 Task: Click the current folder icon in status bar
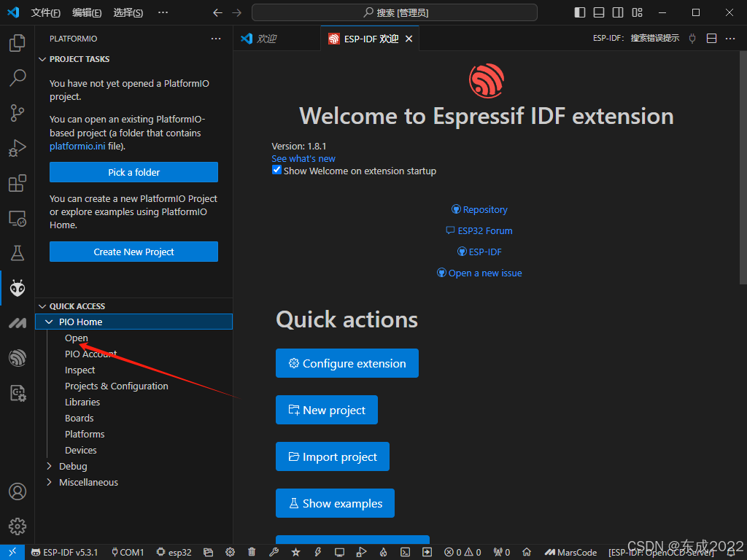pos(208,552)
